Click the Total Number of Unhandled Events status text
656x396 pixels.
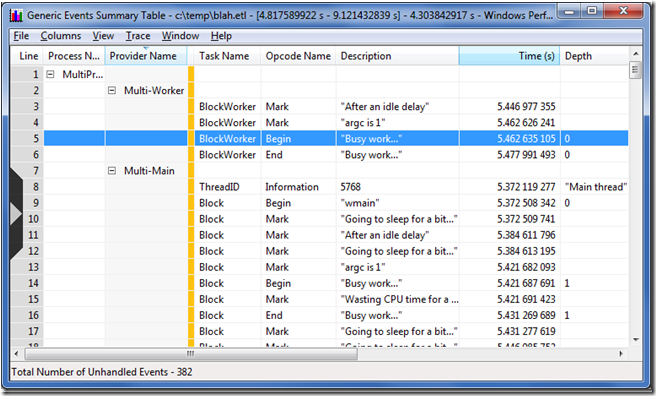pos(102,372)
